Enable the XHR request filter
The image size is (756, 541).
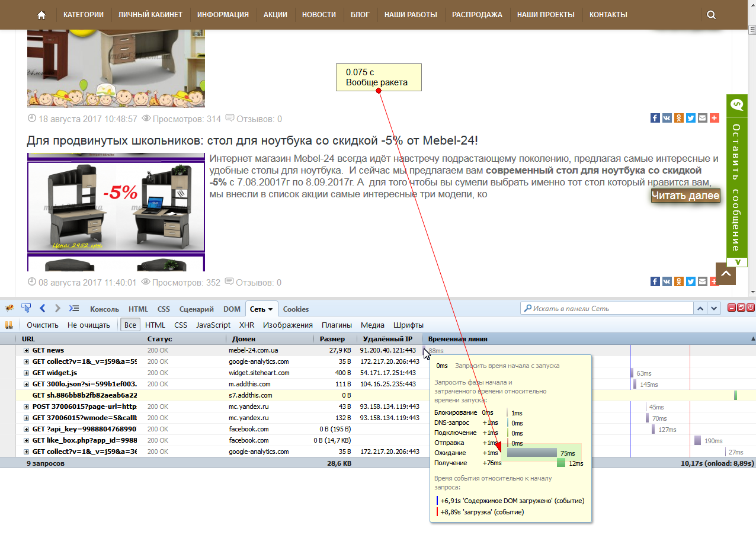[x=246, y=325]
